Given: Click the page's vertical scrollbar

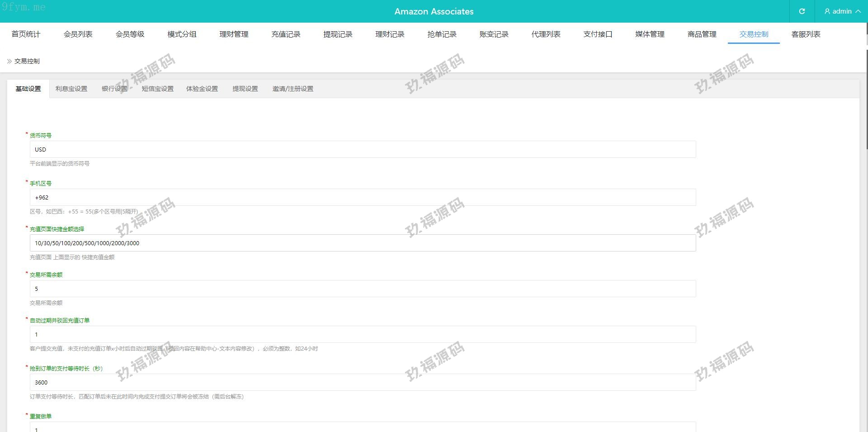Looking at the screenshot, I should point(866,90).
